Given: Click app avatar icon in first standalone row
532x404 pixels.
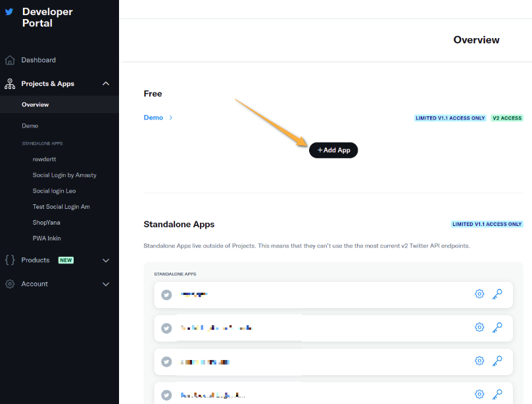Looking at the screenshot, I should [166, 295].
